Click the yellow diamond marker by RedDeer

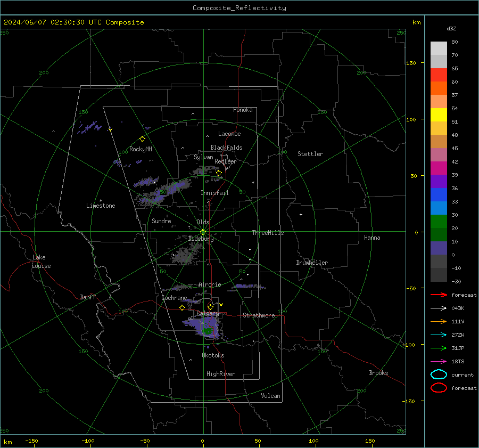point(219,173)
